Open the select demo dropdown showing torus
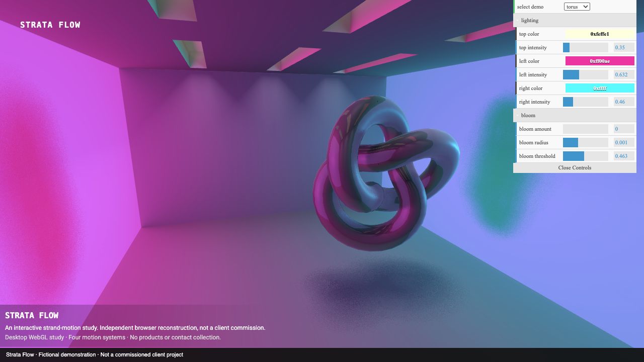The image size is (644, 362). point(577,7)
